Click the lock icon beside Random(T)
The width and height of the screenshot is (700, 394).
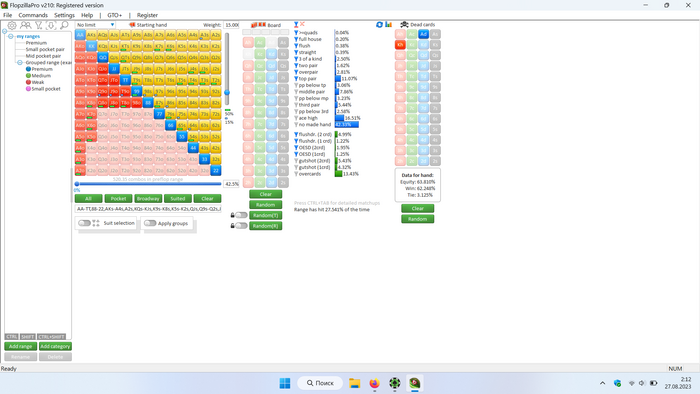pyautogui.click(x=233, y=215)
